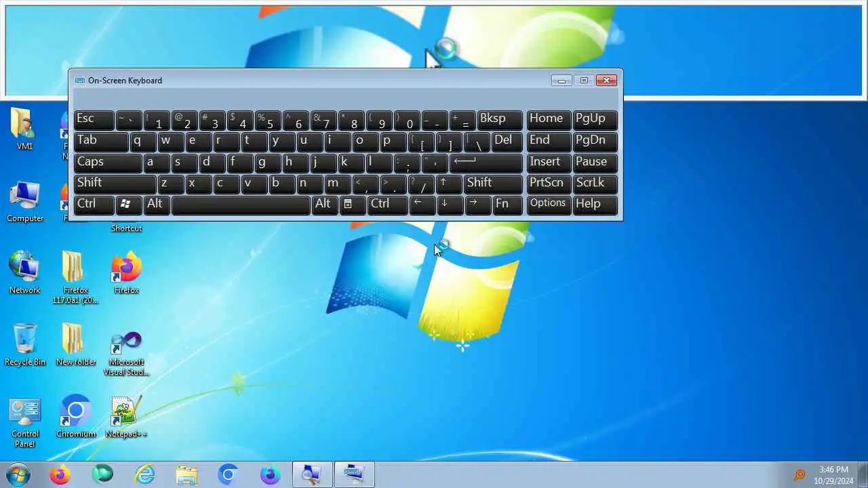Click the q key
Image resolution: width=868 pixels, height=488 pixels.
tap(143, 141)
